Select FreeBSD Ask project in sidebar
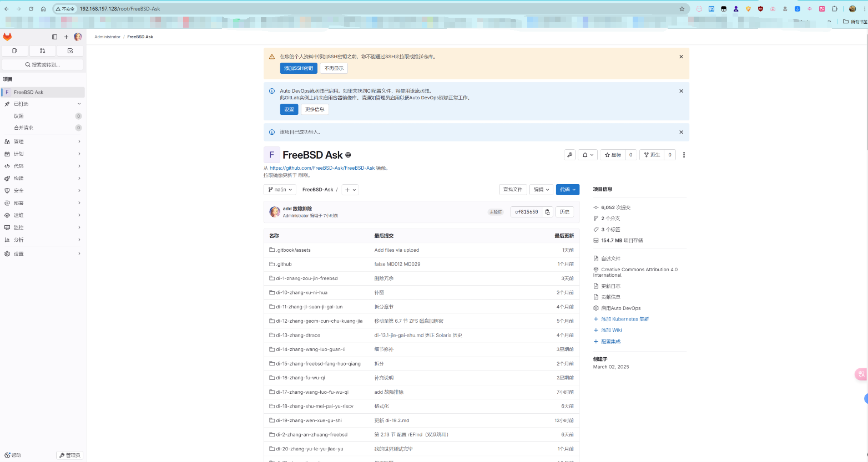The height and width of the screenshot is (462, 868). coord(43,92)
